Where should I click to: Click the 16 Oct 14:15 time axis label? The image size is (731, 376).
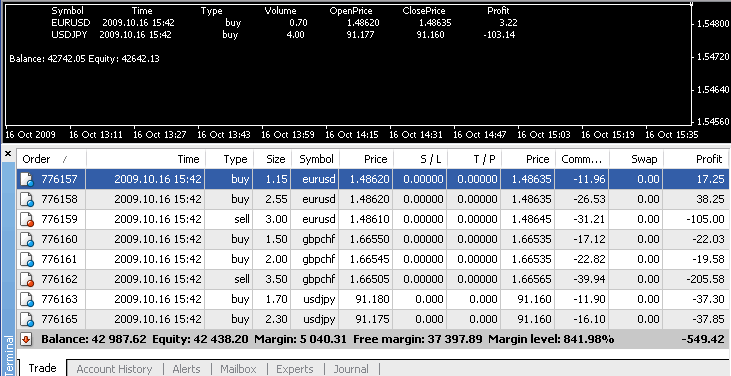point(352,135)
